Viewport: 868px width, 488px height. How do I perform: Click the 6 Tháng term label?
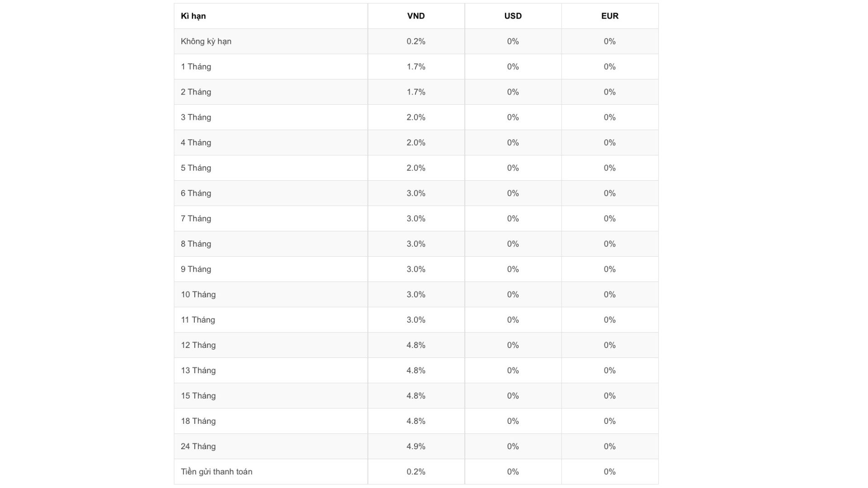(x=196, y=193)
